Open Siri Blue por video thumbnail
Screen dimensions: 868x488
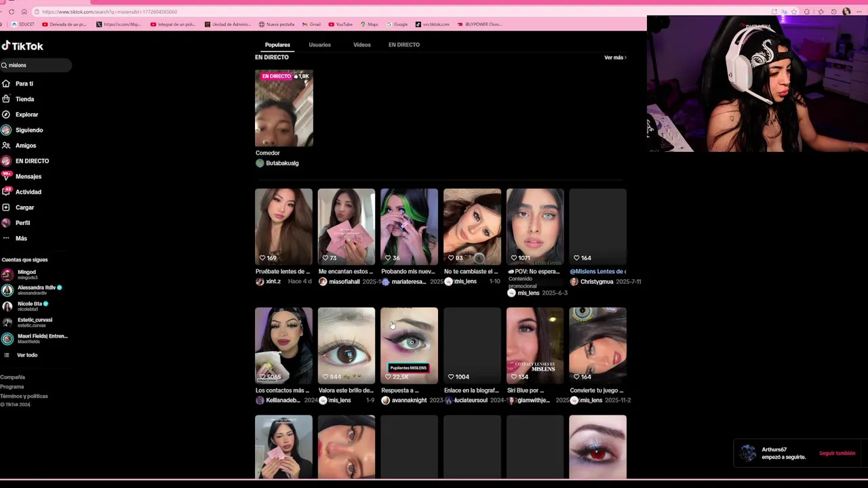[535, 346]
